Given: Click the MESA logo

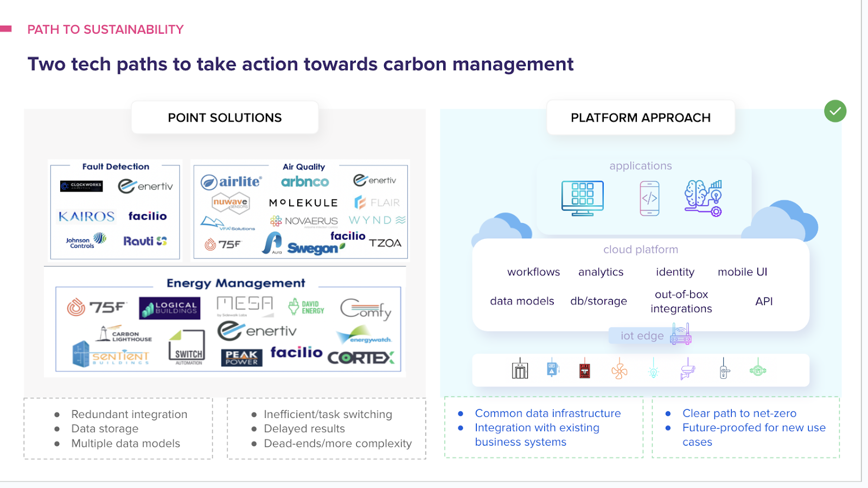Looking at the screenshot, I should [x=245, y=306].
